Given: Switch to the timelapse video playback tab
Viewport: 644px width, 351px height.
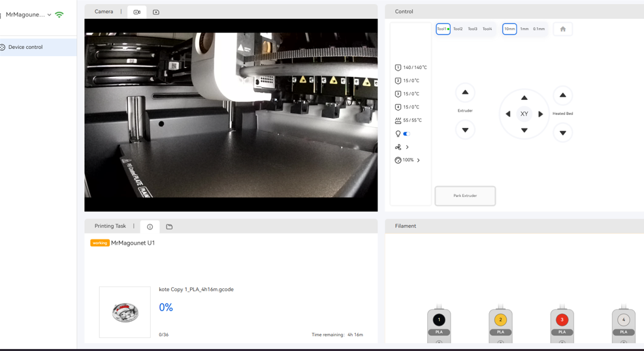Looking at the screenshot, I should click(156, 12).
